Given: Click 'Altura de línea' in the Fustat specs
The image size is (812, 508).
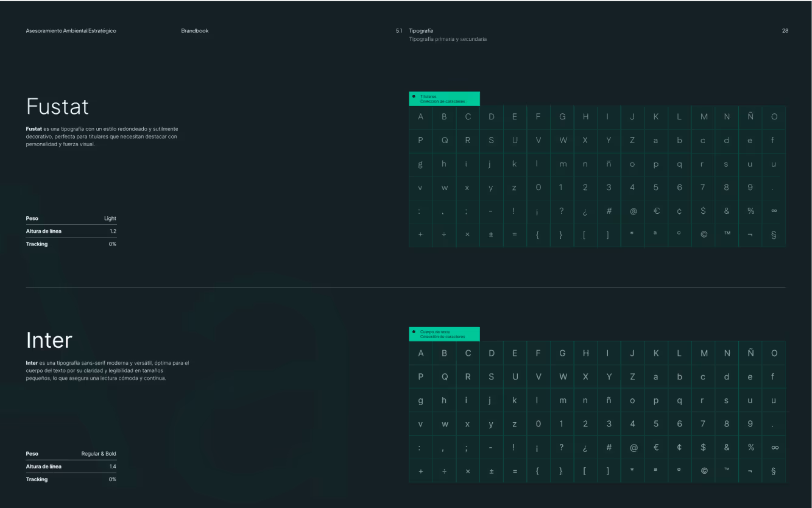Looking at the screenshot, I should click(43, 231).
